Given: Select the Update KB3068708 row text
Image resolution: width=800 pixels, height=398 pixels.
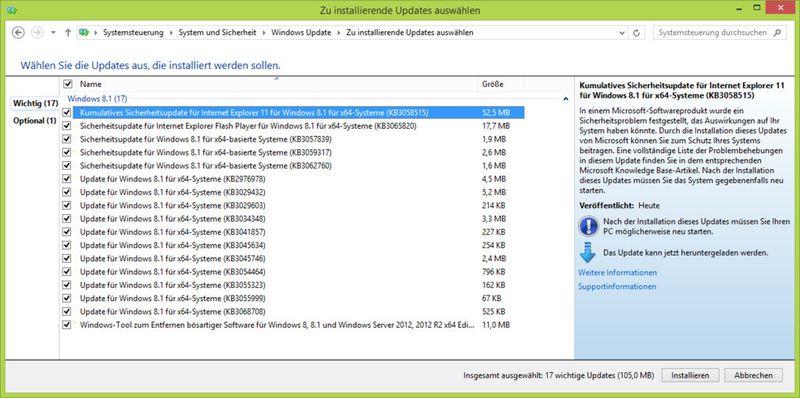Looking at the screenshot, I should (172, 311).
